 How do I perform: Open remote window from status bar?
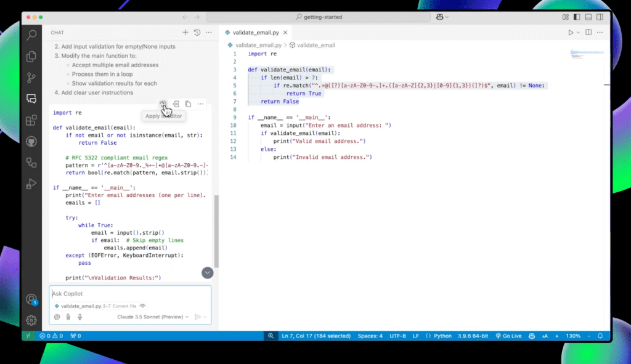(28, 336)
